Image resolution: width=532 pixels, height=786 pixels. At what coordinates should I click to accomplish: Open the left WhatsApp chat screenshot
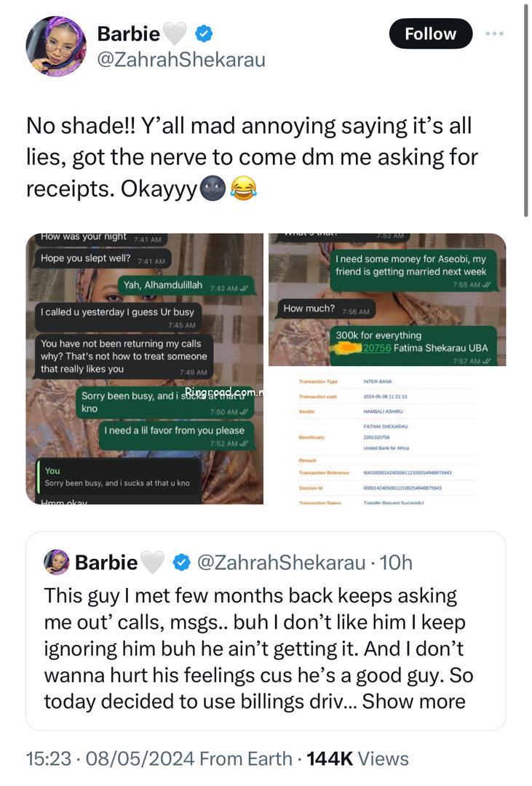click(x=144, y=368)
